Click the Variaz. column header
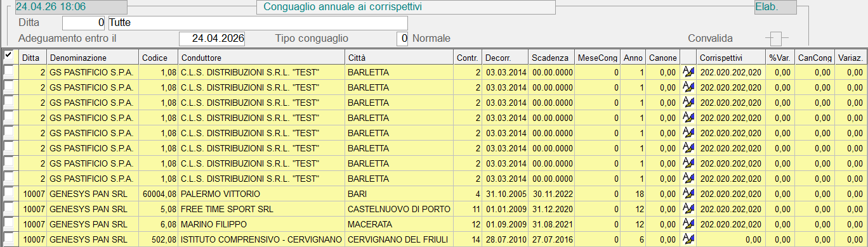This screenshot has height=247, width=868. (x=850, y=57)
